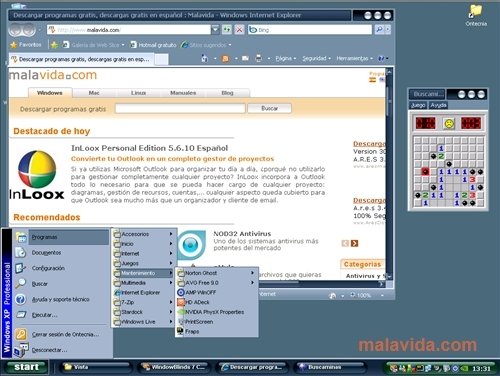Launch Internet Explorer from the Programas menu
This screenshot has height=376, width=500.
pos(143,292)
